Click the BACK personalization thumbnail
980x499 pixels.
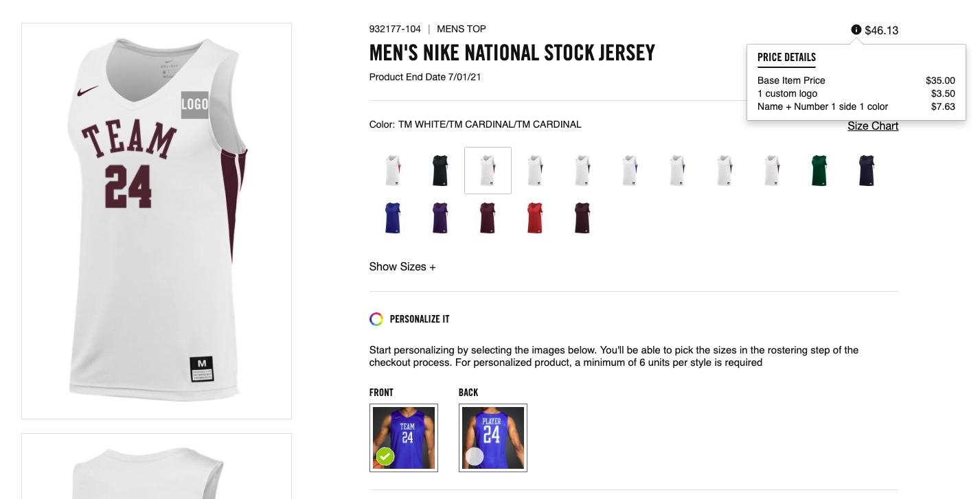click(492, 437)
